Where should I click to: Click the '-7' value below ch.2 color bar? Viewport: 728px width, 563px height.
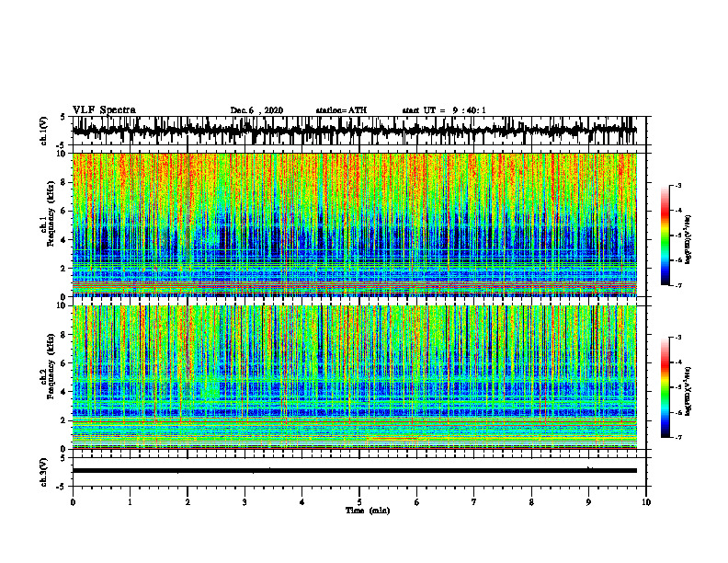[677, 437]
